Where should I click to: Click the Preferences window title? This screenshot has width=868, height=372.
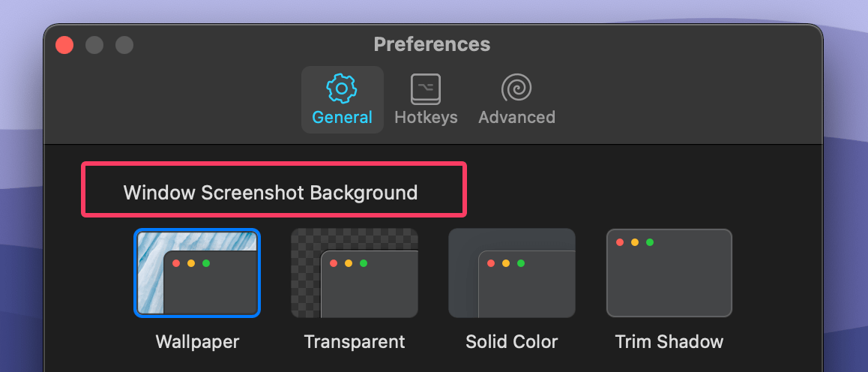432,44
